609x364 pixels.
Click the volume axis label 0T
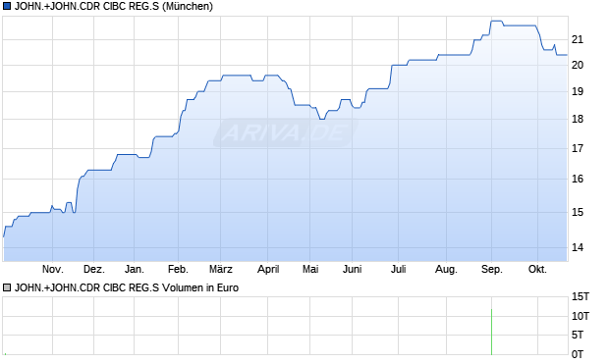(578, 354)
